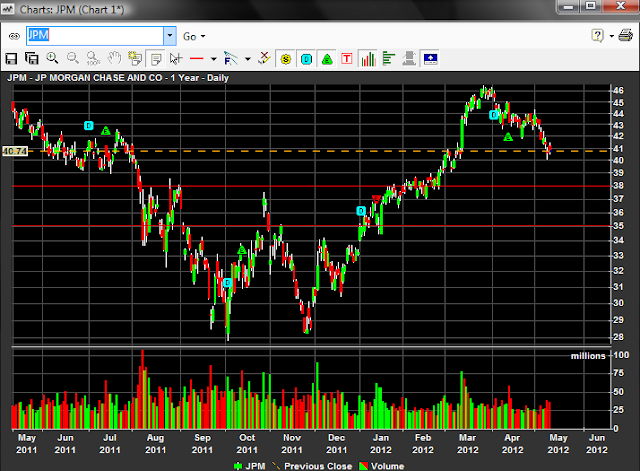The height and width of the screenshot is (471, 640).
Task: Open the Fibonacci tool dropdown arrow
Action: pyautogui.click(x=247, y=59)
